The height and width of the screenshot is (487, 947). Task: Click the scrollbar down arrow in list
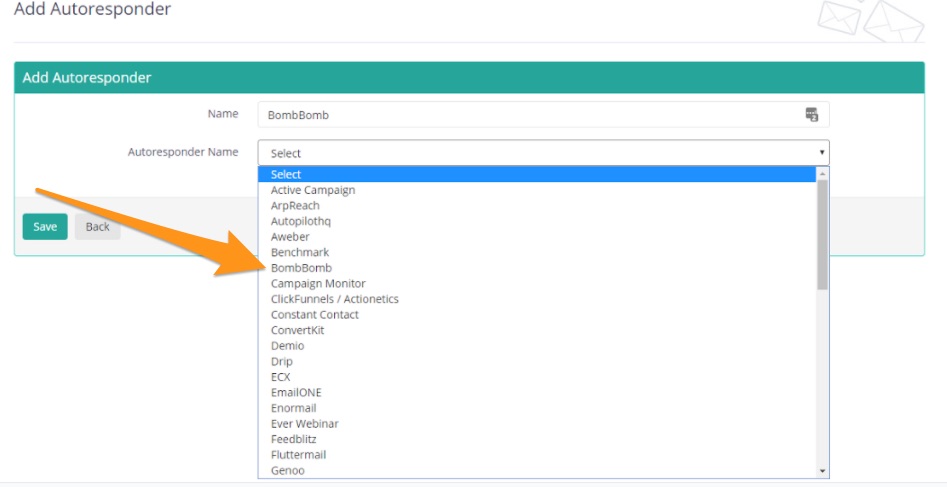pyautogui.click(x=822, y=471)
